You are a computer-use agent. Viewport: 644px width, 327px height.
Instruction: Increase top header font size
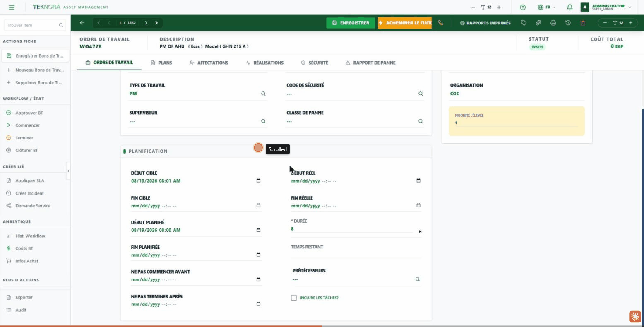[499, 7]
